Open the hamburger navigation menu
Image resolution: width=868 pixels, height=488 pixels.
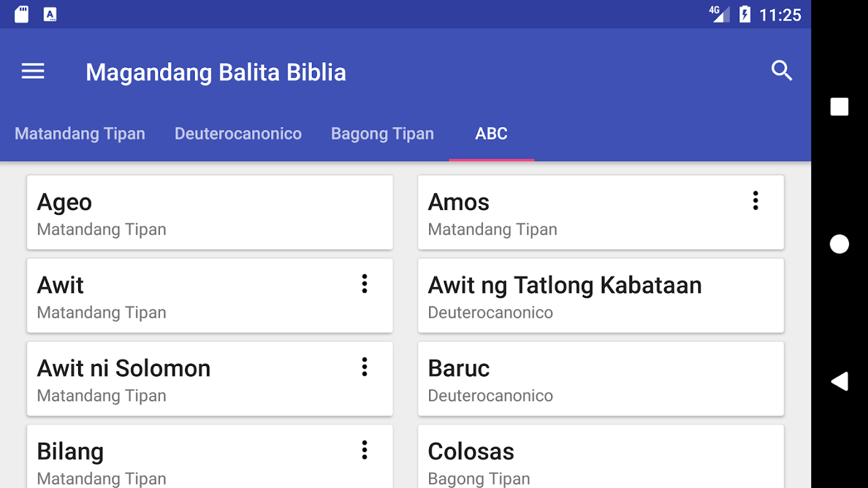(33, 72)
